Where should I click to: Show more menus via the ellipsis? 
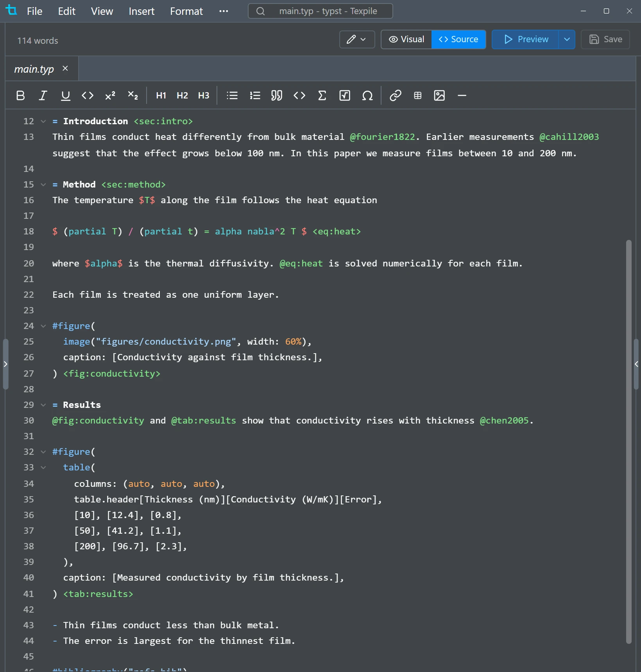pos(224,11)
